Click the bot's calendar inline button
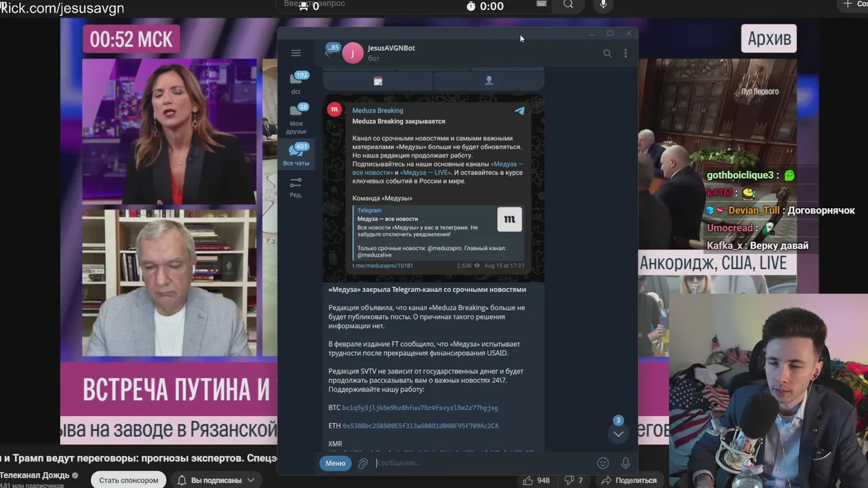The image size is (868, 488). pos(378,81)
